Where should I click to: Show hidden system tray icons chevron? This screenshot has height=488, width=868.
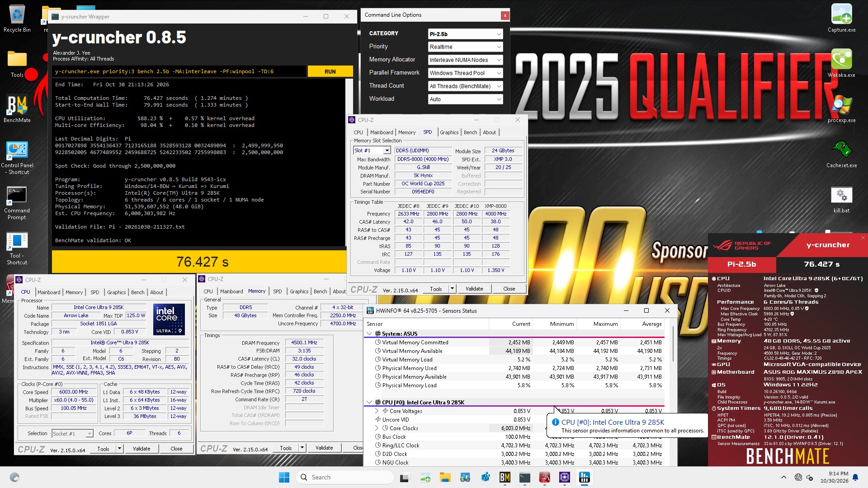click(783, 477)
